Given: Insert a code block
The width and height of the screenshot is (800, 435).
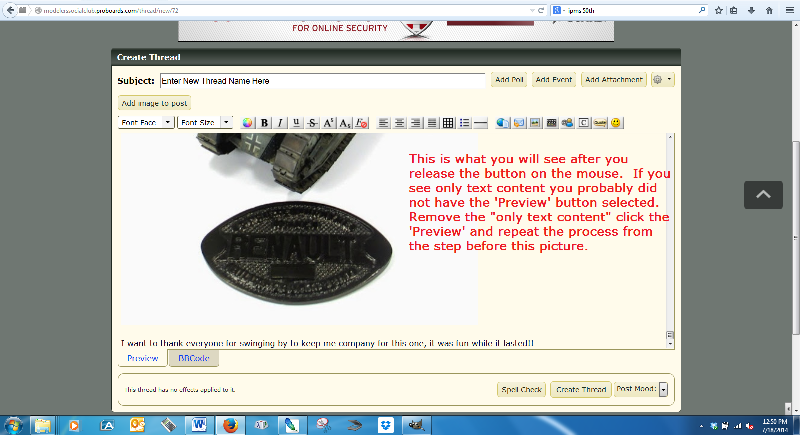Looking at the screenshot, I should point(584,123).
